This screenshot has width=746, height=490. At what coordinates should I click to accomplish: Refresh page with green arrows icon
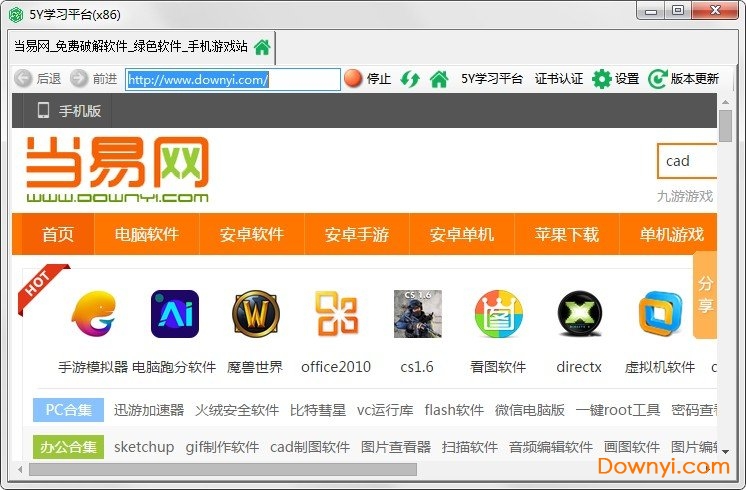click(x=410, y=78)
